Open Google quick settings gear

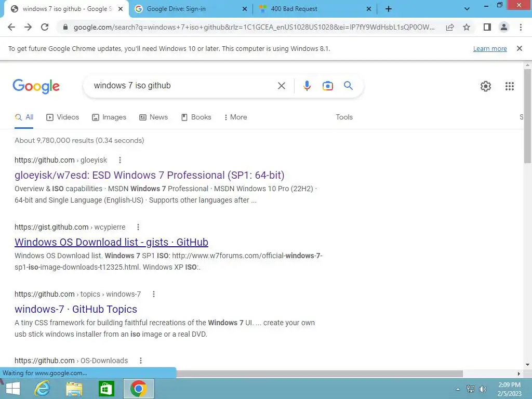pyautogui.click(x=486, y=86)
